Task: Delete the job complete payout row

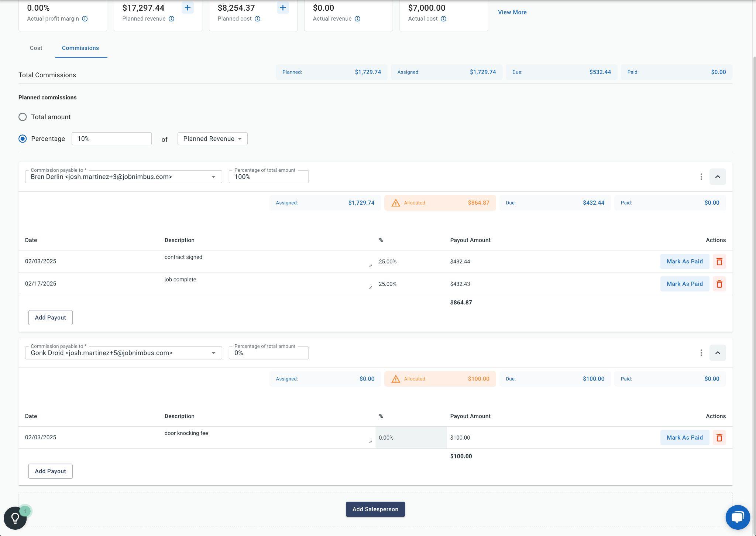Action: (x=719, y=284)
